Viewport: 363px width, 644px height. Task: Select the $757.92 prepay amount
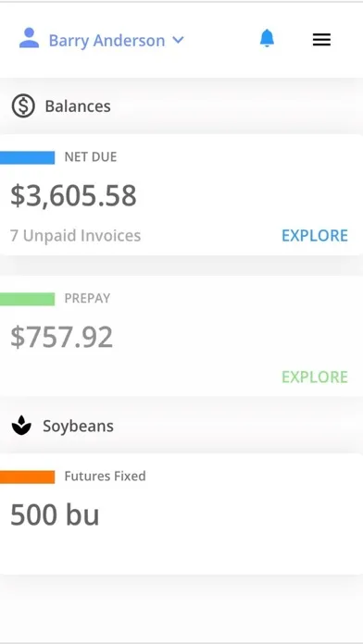click(62, 337)
